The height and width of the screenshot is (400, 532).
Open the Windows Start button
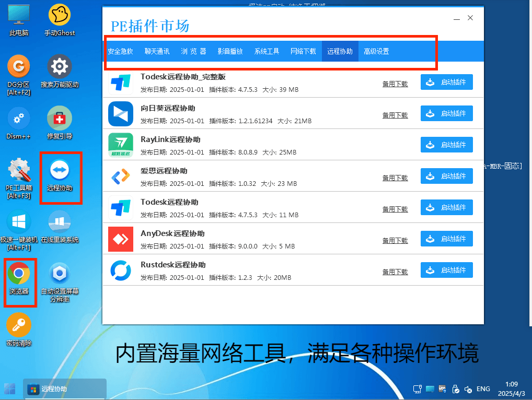click(x=10, y=389)
